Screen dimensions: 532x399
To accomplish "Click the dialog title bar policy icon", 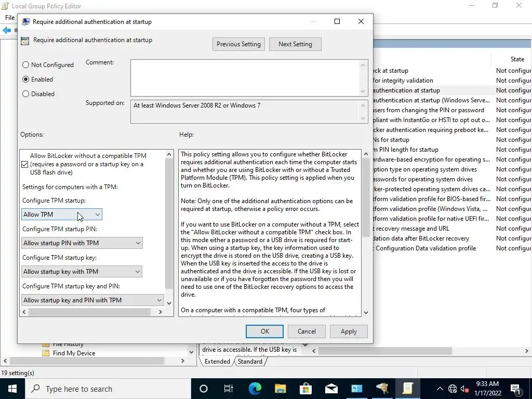I will 26,22.
